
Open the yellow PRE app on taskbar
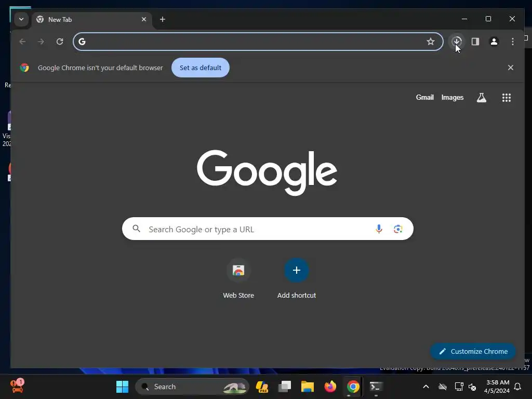262,387
